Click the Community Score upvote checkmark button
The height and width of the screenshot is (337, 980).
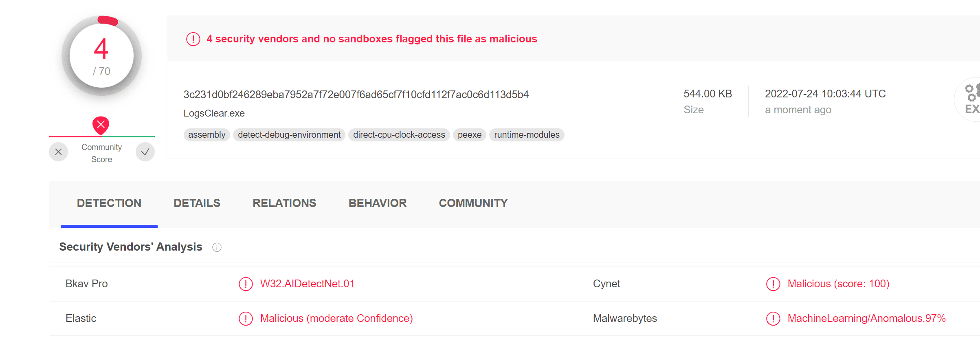[145, 152]
